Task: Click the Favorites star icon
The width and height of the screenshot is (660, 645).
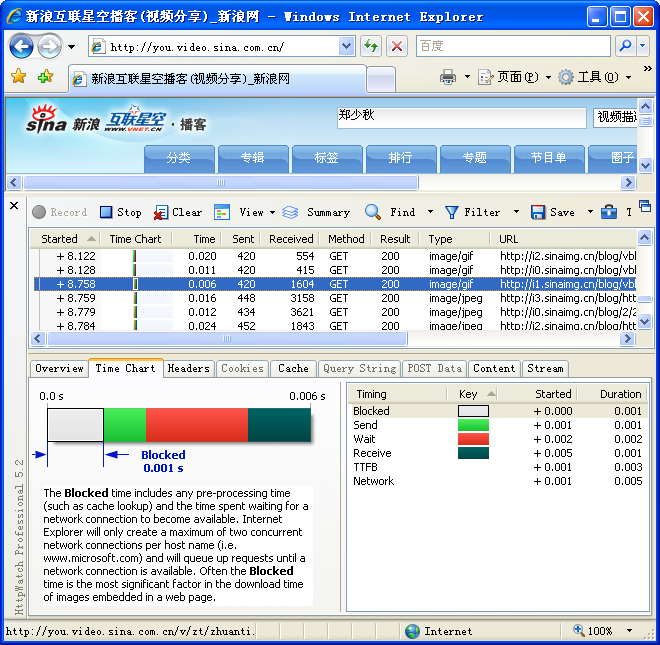Action: coord(18,77)
